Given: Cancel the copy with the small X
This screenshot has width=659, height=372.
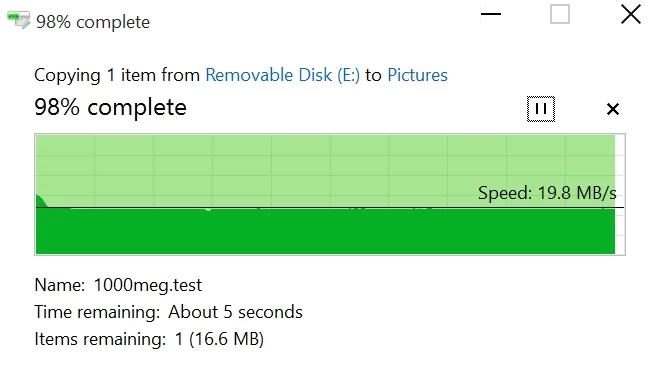Looking at the screenshot, I should point(613,109).
